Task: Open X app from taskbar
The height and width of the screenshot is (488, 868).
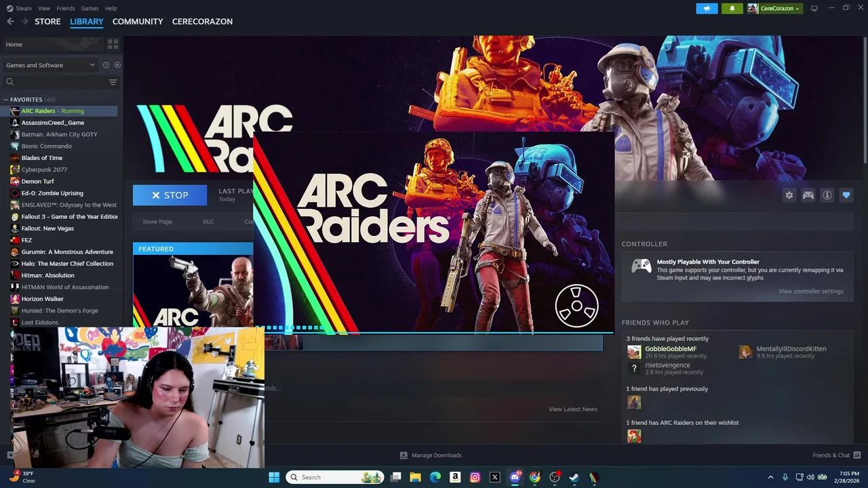Action: point(494,477)
